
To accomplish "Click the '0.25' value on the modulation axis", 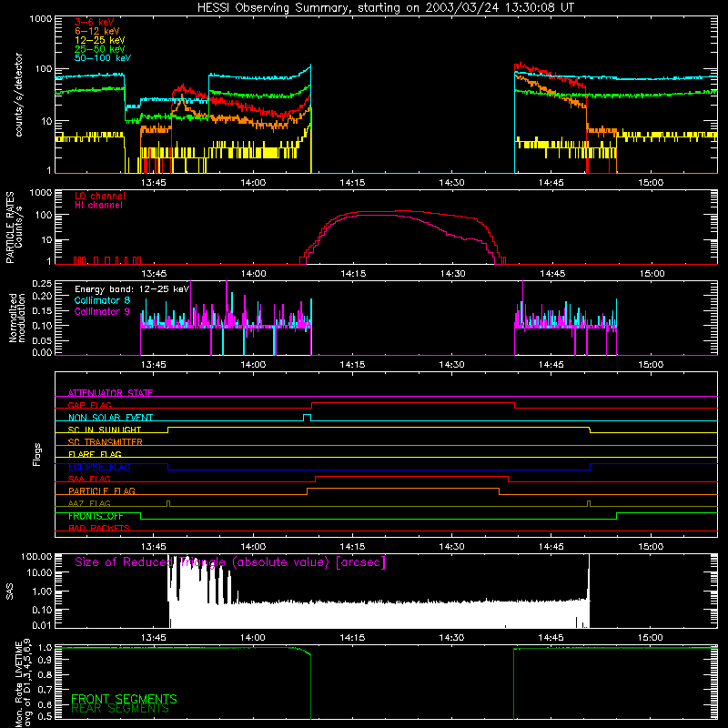I will coord(42,283).
